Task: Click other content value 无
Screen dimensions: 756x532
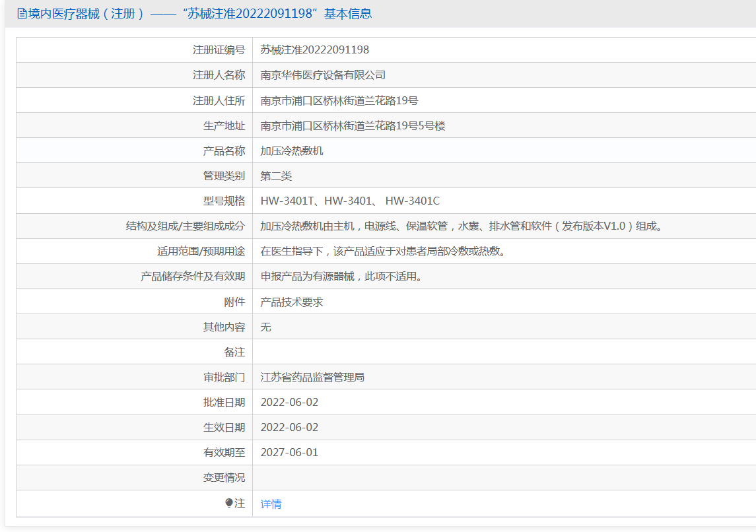Action: [x=265, y=327]
